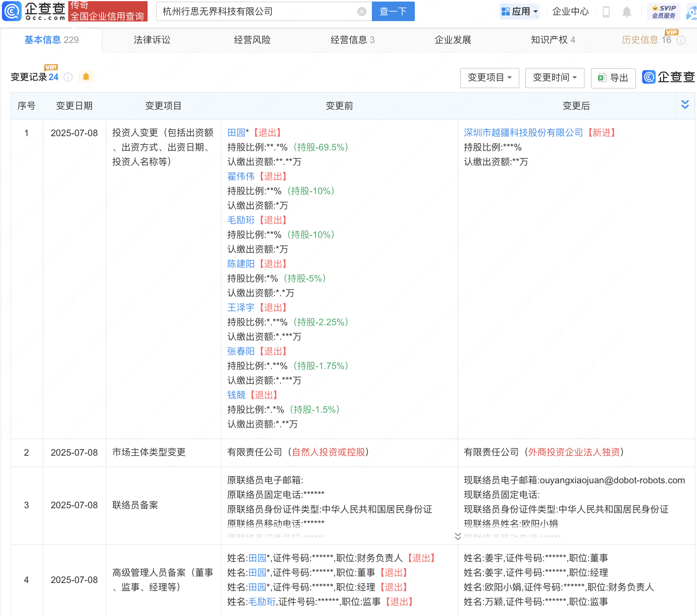
Task: Switch to 历史信息 tab
Action: click(x=646, y=40)
